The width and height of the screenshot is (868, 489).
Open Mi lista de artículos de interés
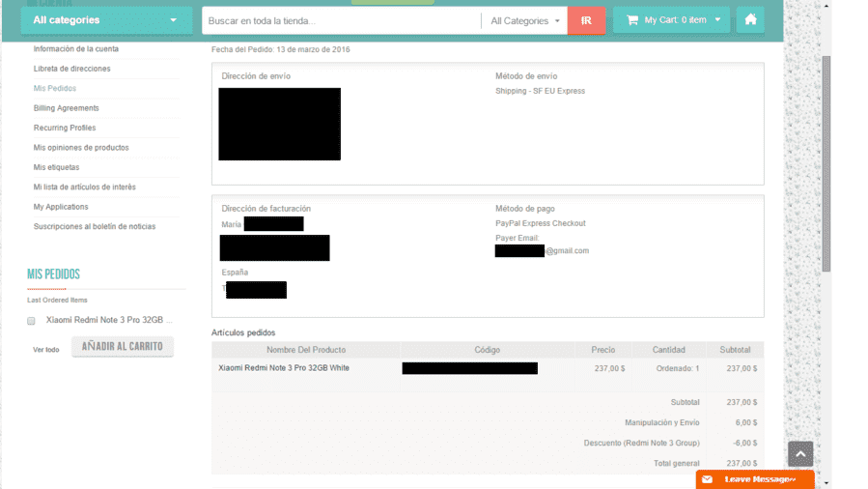(84, 187)
